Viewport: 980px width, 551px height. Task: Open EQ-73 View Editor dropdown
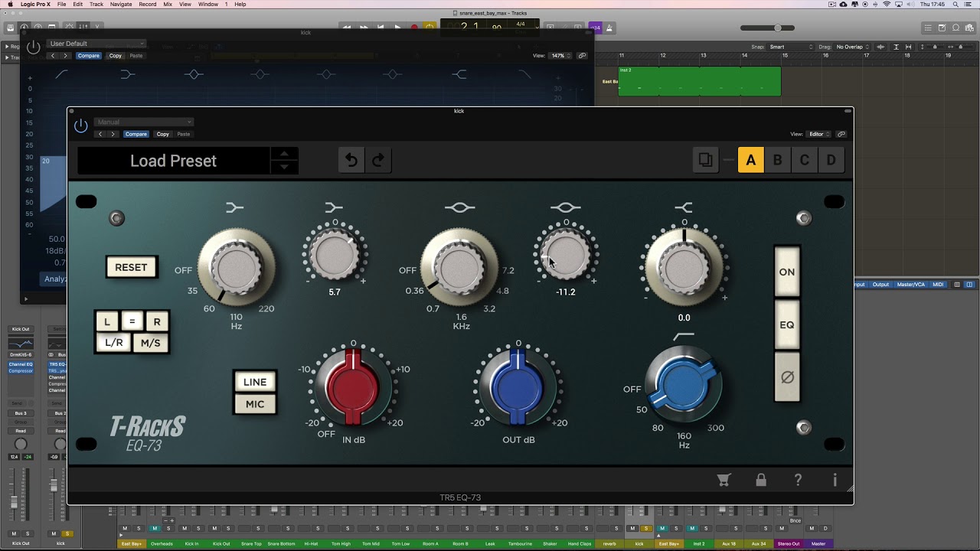tap(819, 134)
